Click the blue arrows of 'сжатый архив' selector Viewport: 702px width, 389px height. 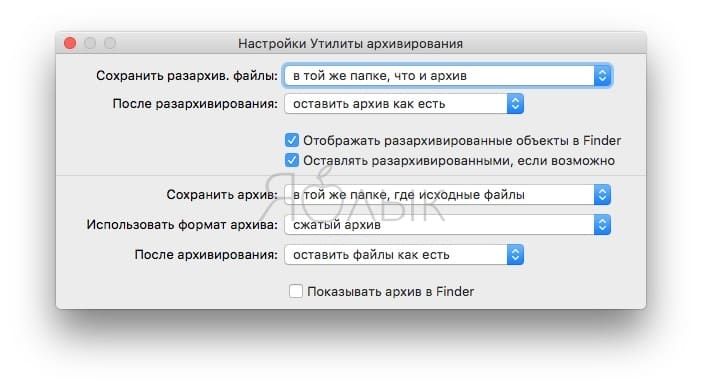603,225
